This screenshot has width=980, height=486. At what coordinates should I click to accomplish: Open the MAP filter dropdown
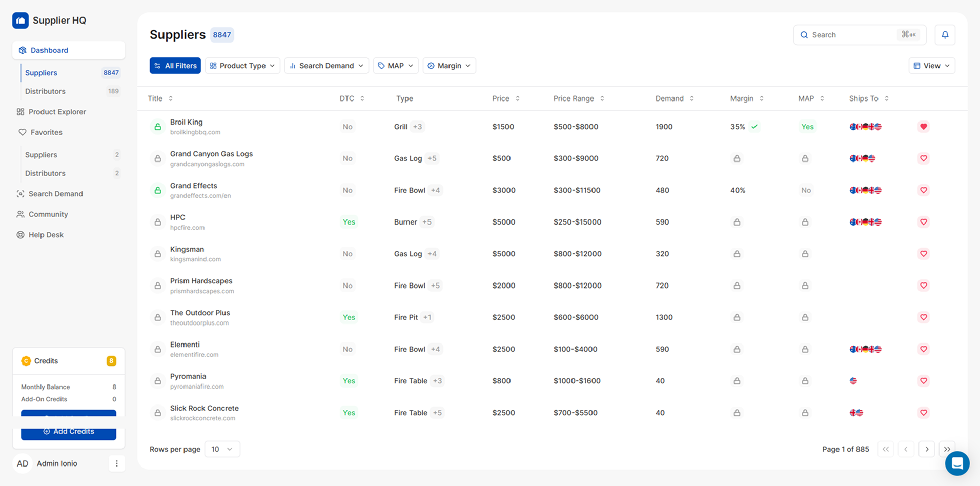[396, 66]
